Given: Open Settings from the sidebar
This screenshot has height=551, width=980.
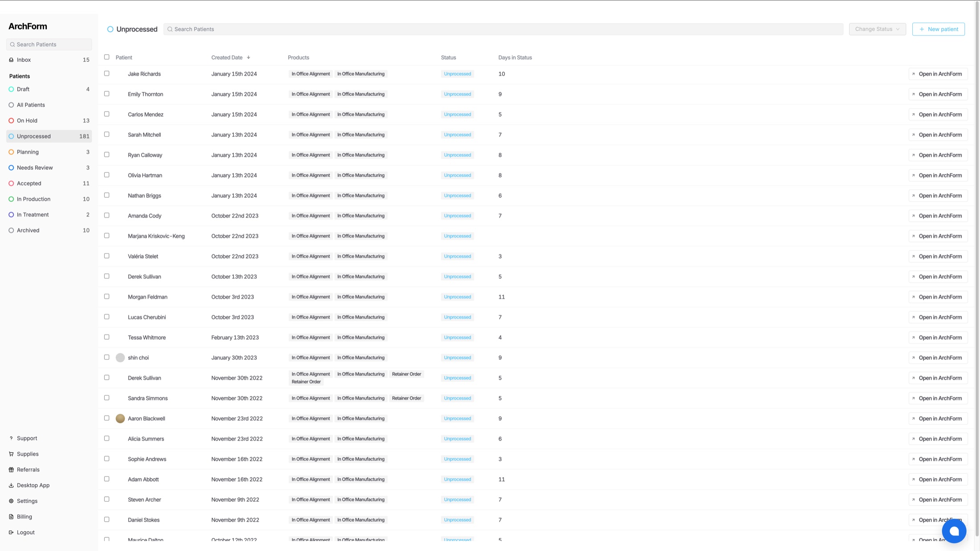Looking at the screenshot, I should 28,501.
